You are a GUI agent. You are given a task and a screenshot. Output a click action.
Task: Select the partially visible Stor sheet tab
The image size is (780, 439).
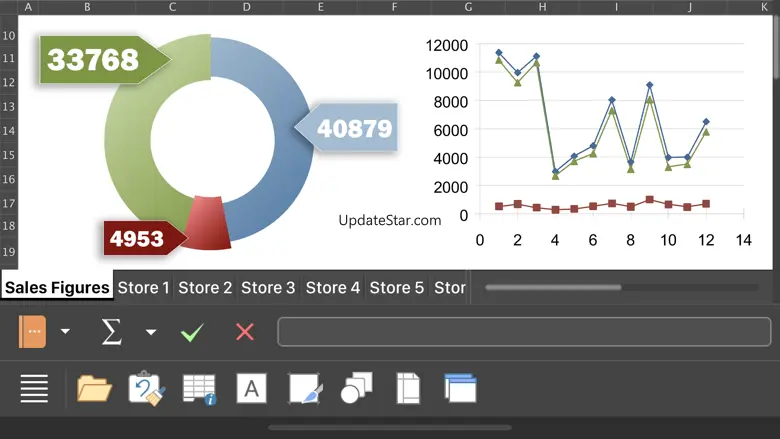(x=450, y=287)
